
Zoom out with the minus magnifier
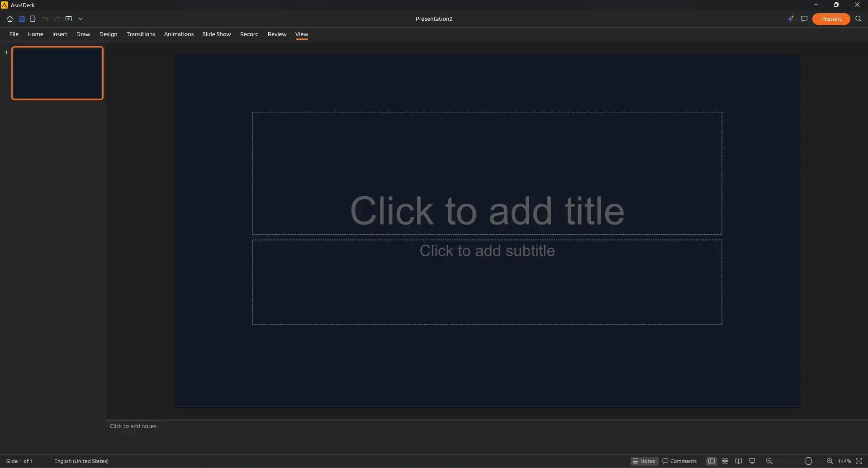(x=769, y=461)
